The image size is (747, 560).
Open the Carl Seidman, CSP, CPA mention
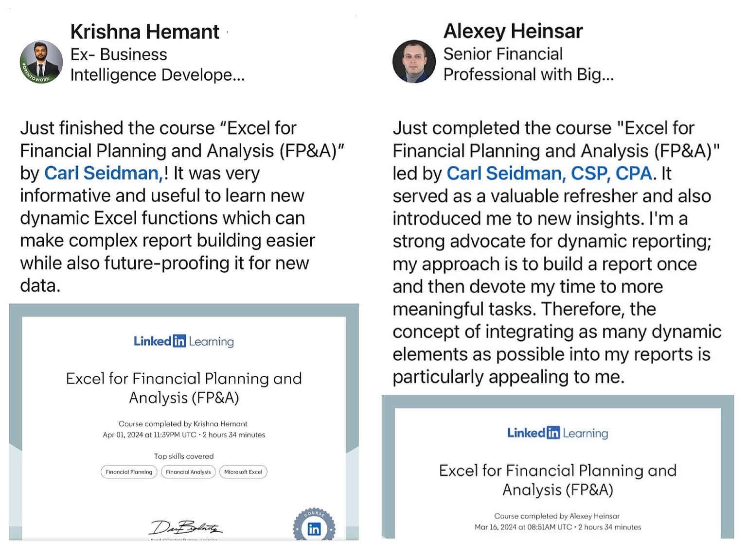pos(550,174)
